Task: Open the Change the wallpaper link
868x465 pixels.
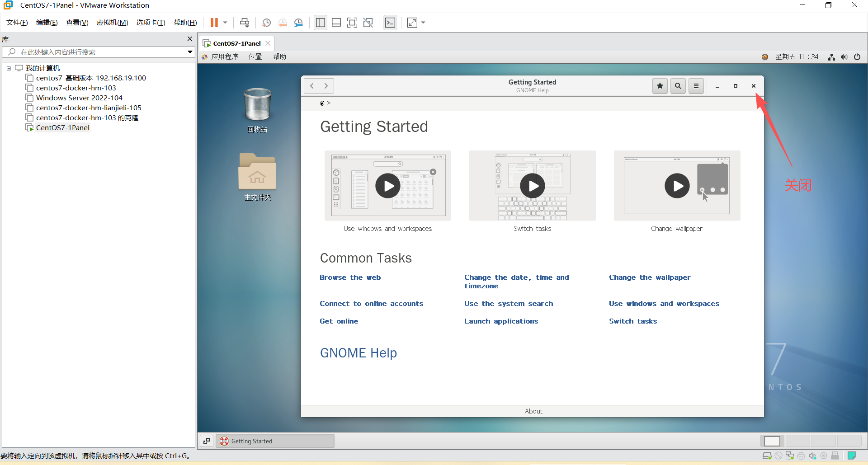Action: tap(650, 277)
